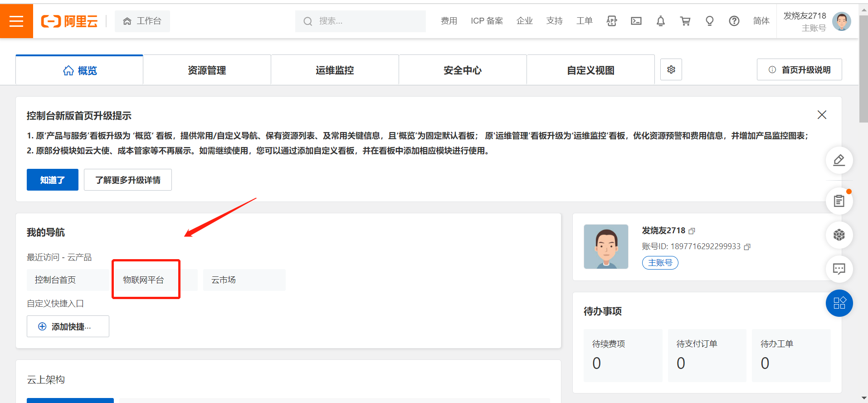Image resolution: width=868 pixels, height=403 pixels.
Task: Click the Aliyun logo
Action: (69, 21)
